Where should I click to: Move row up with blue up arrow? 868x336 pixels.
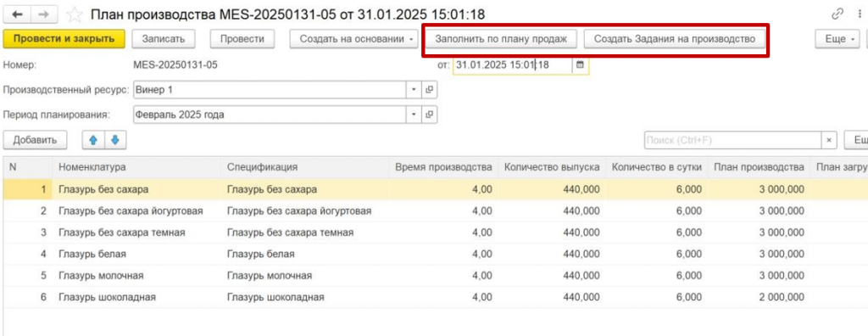[x=93, y=140]
